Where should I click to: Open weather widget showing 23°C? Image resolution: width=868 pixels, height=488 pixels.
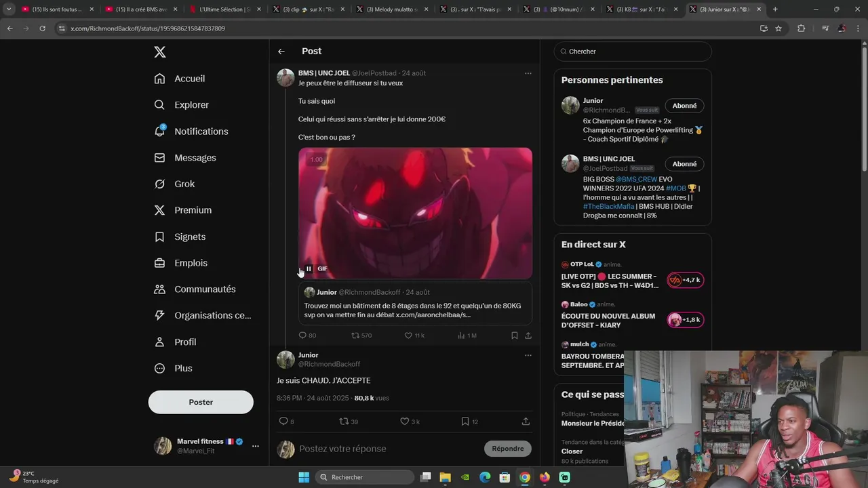[35, 477]
